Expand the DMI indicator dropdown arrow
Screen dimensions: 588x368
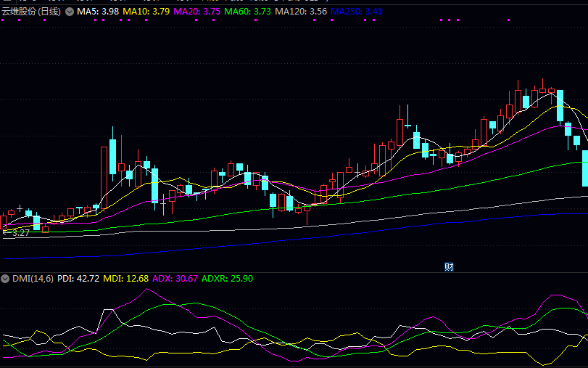5,279
